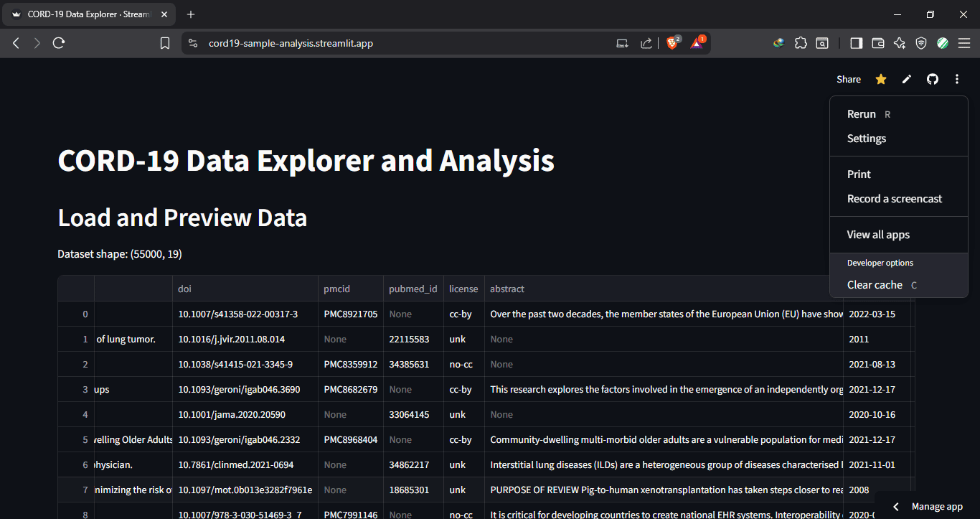Screen dimensions: 980x519
Task: Click the address bar URL
Action: coord(291,43)
